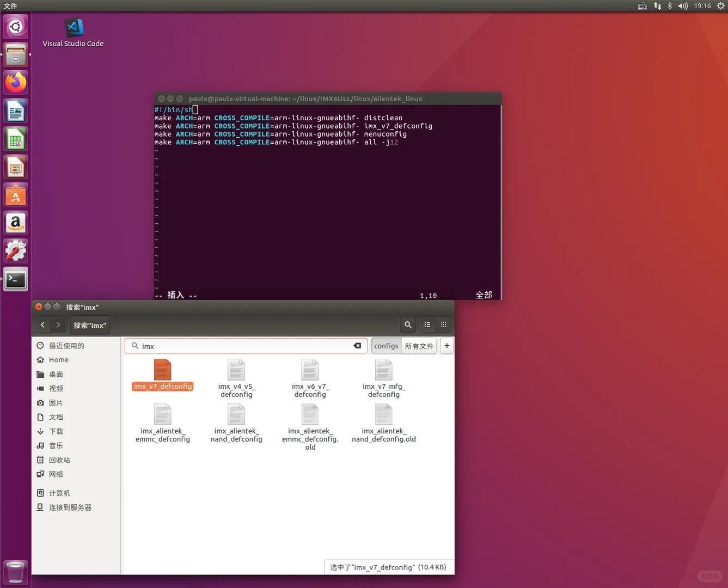This screenshot has width=728, height=588.
Task: Open the trash at the bottom of launcher
Action: click(15, 572)
